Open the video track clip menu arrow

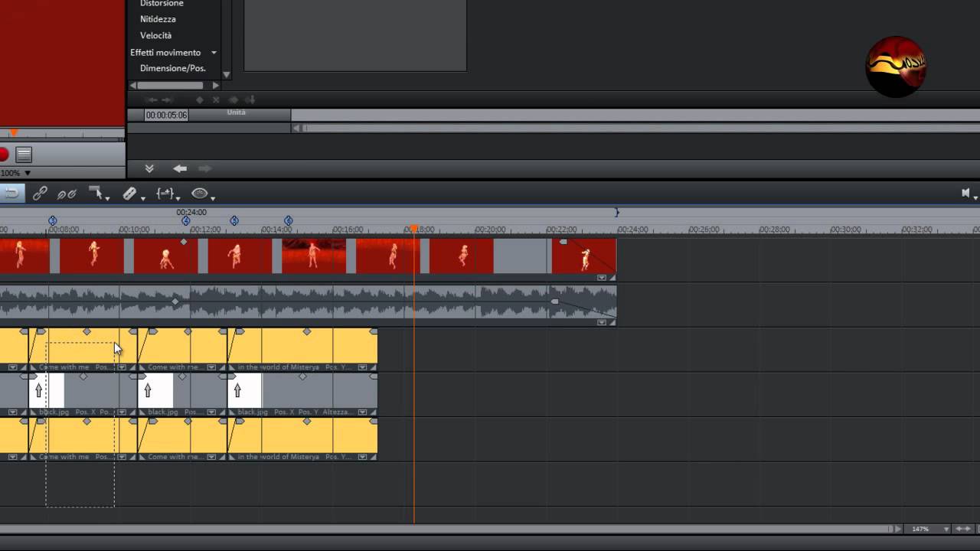pos(602,278)
